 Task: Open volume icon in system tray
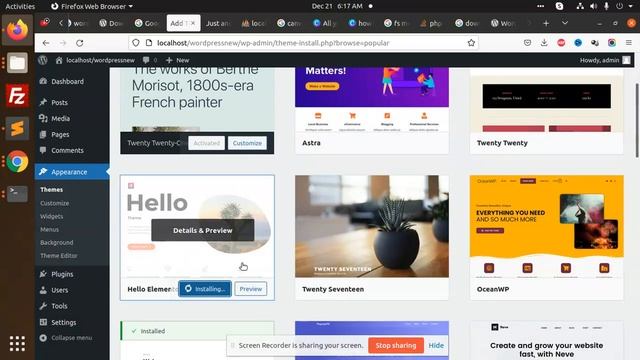click(593, 6)
